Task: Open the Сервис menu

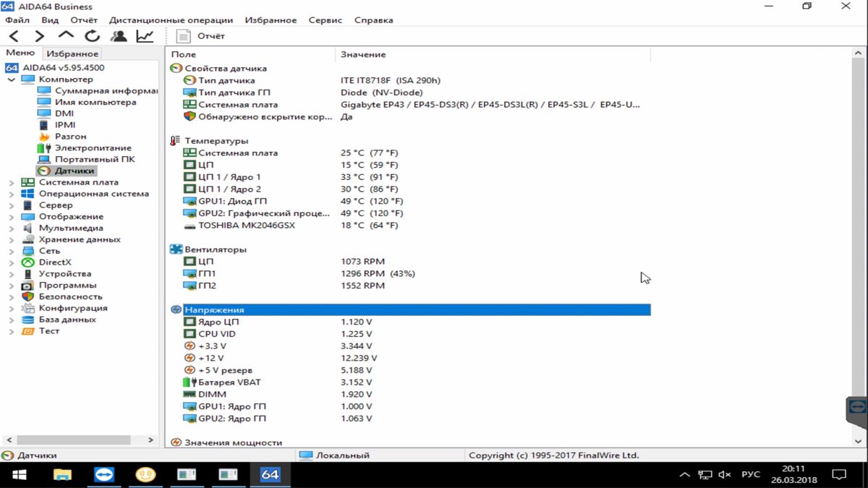Action: (x=325, y=20)
